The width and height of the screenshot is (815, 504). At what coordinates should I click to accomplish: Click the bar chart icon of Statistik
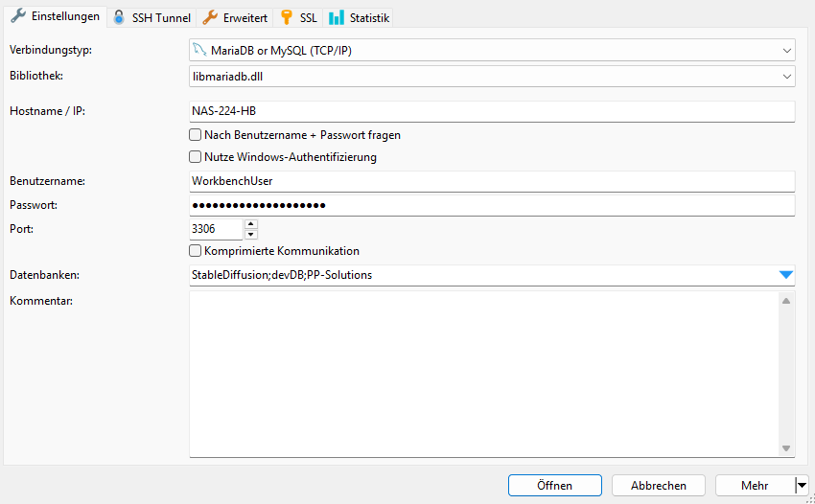click(x=337, y=18)
